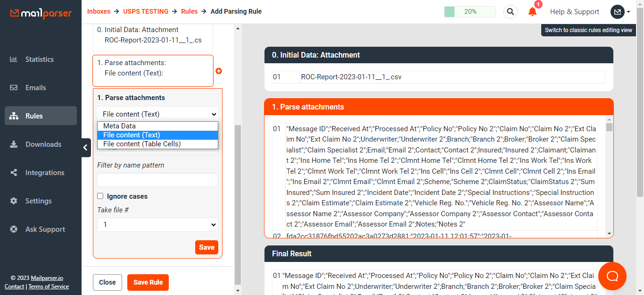644x295 pixels.
Task: Choose File content (Table Cells) option
Action: [x=142, y=144]
